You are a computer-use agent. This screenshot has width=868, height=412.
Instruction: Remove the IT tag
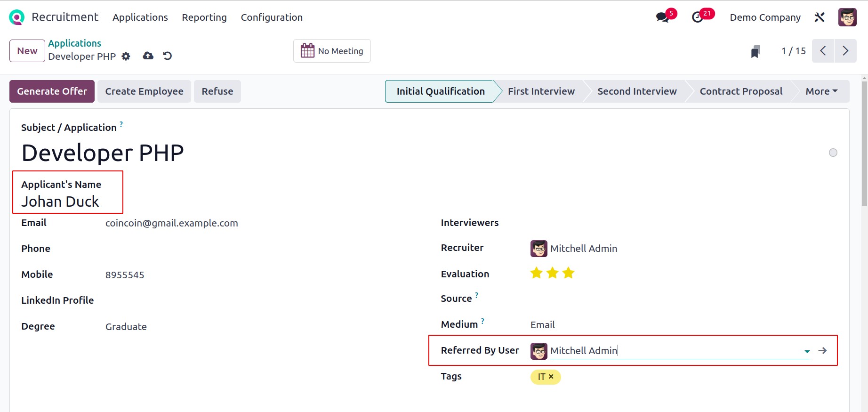(x=551, y=377)
